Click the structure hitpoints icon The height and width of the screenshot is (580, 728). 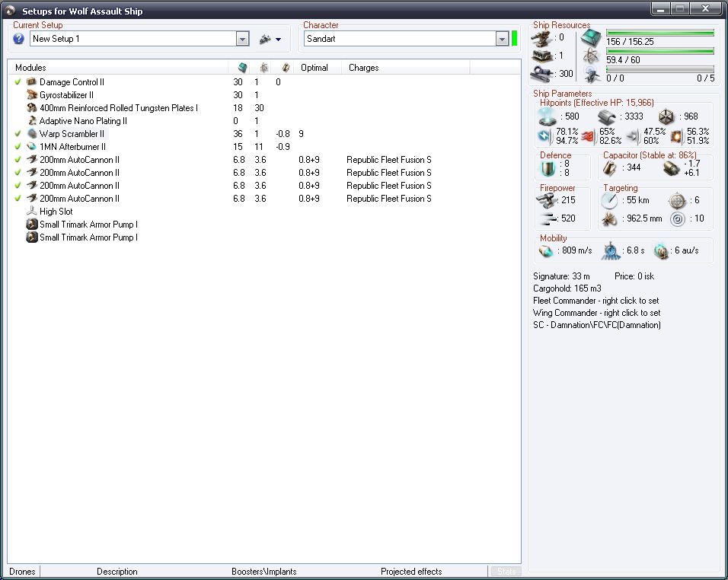tap(666, 116)
